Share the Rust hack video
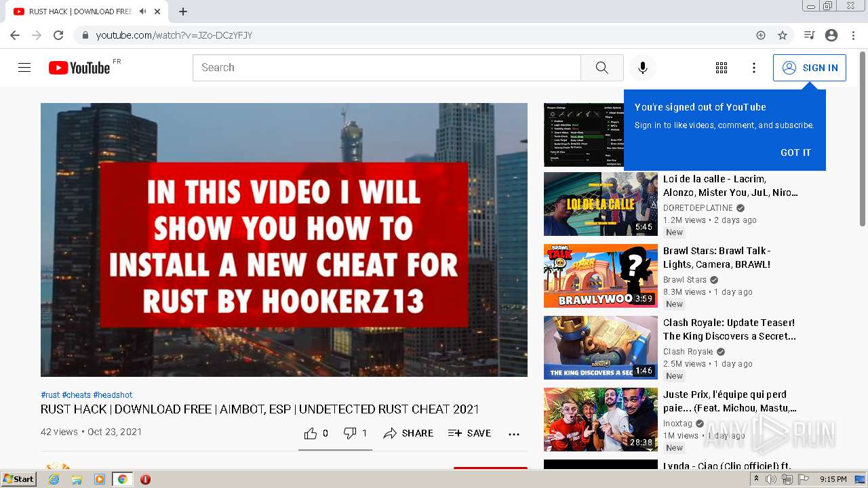The height and width of the screenshot is (488, 868). pos(408,433)
